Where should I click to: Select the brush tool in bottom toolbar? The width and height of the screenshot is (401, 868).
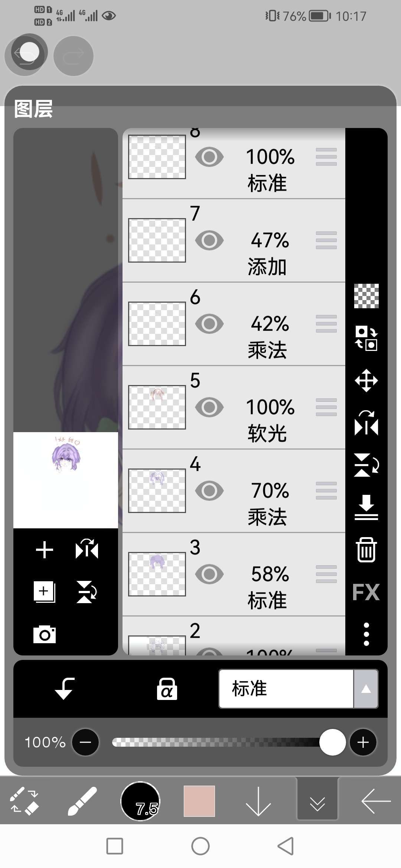(x=82, y=801)
